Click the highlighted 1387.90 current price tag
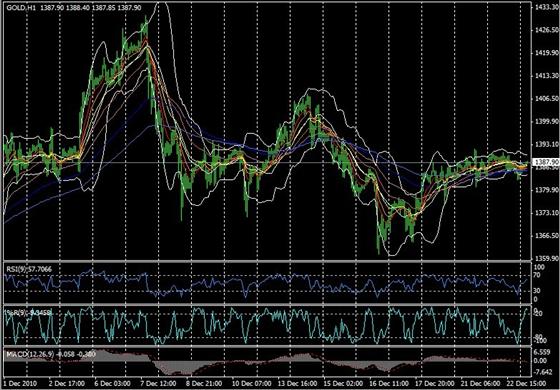Image resolution: width=560 pixels, height=390 pixels. (x=546, y=162)
